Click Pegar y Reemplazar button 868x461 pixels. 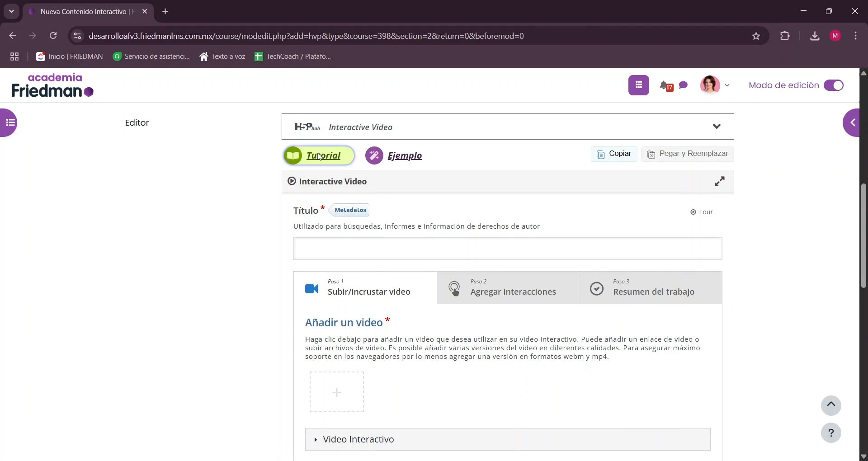click(687, 154)
